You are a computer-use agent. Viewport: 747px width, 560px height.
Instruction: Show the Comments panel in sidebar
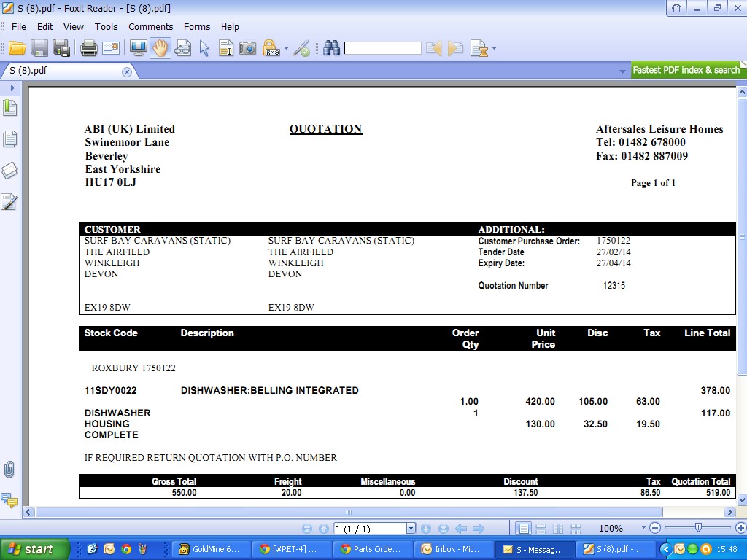[x=9, y=500]
